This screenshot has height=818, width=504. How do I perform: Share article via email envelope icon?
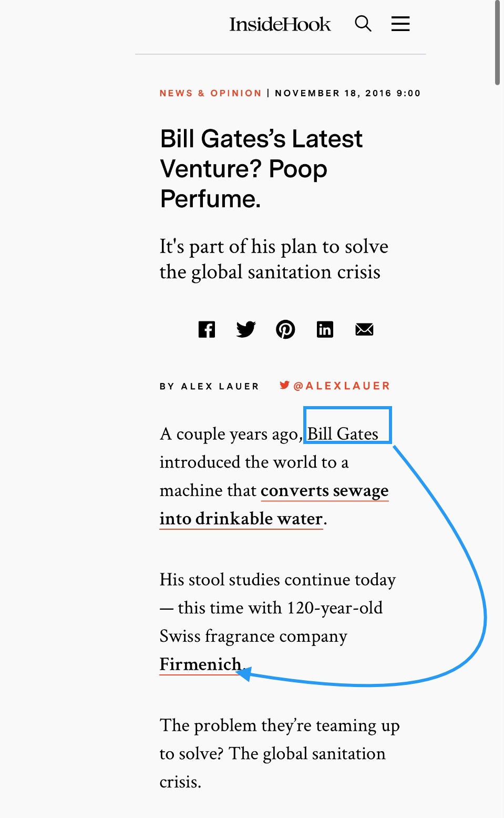tap(364, 330)
